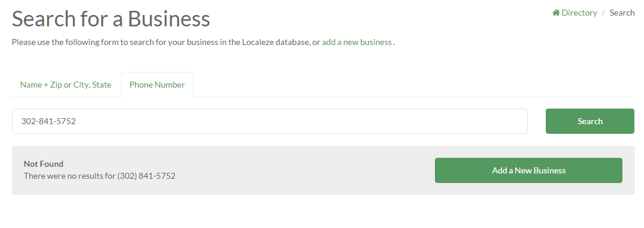Image resolution: width=644 pixels, height=228 pixels.
Task: Click the instruction paragraph about Localeze database
Action: [x=203, y=42]
